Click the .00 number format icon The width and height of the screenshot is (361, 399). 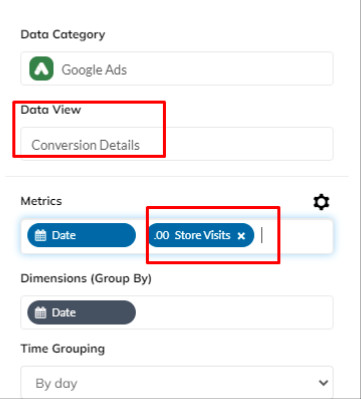[x=161, y=235]
